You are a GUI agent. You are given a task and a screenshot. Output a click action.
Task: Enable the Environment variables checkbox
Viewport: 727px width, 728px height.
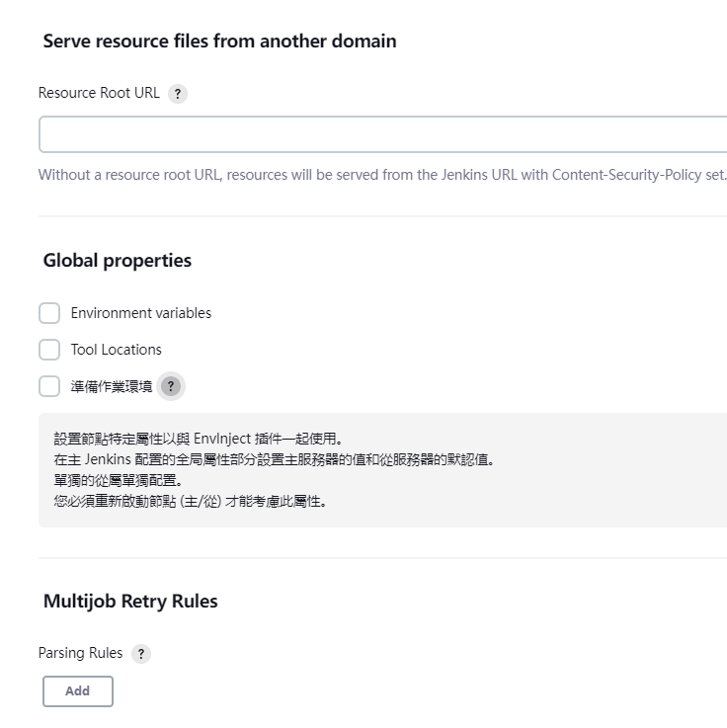point(49,313)
